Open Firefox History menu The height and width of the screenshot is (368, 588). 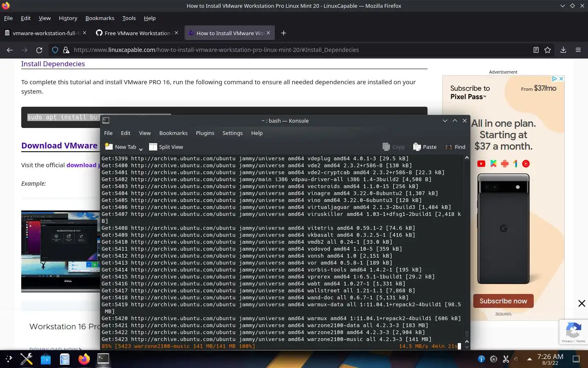pos(68,18)
